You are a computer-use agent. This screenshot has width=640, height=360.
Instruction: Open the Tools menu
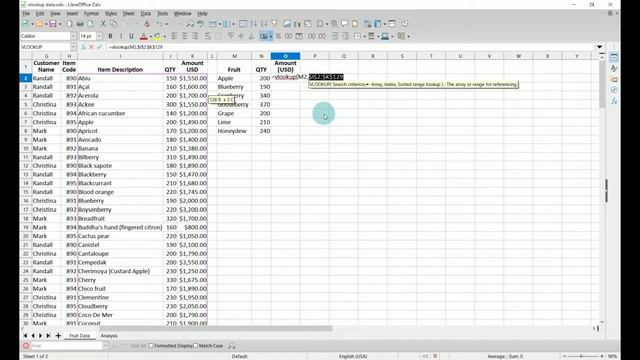pyautogui.click(x=162, y=13)
